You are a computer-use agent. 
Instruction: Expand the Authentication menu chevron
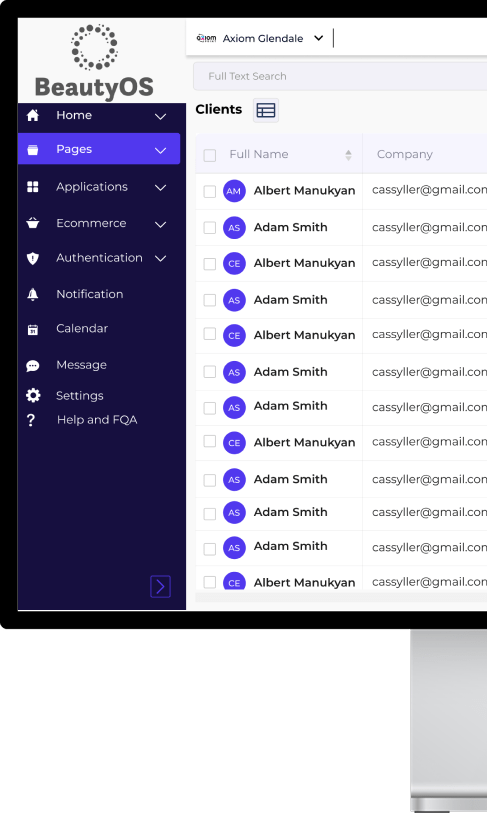pos(161,258)
